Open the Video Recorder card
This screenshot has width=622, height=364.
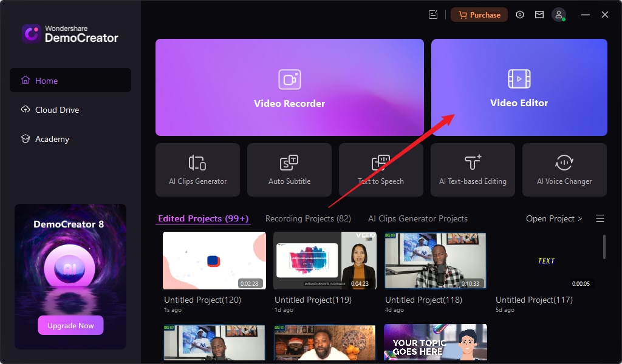(x=290, y=87)
